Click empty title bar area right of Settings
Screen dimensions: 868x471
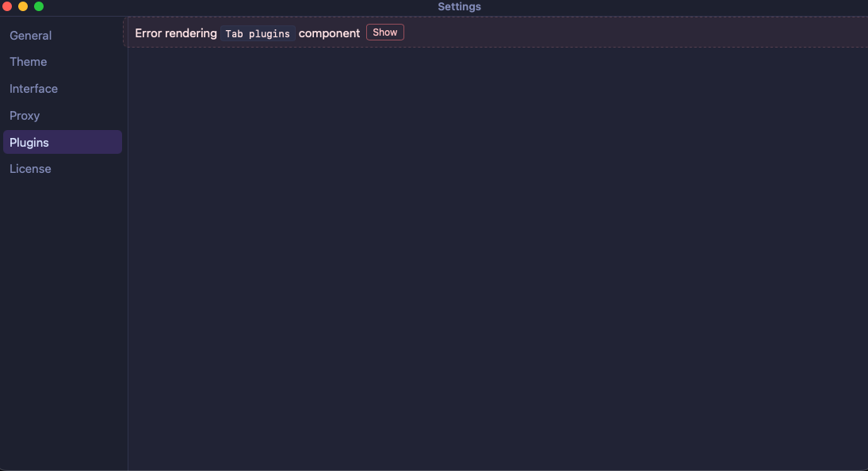pos(674,6)
